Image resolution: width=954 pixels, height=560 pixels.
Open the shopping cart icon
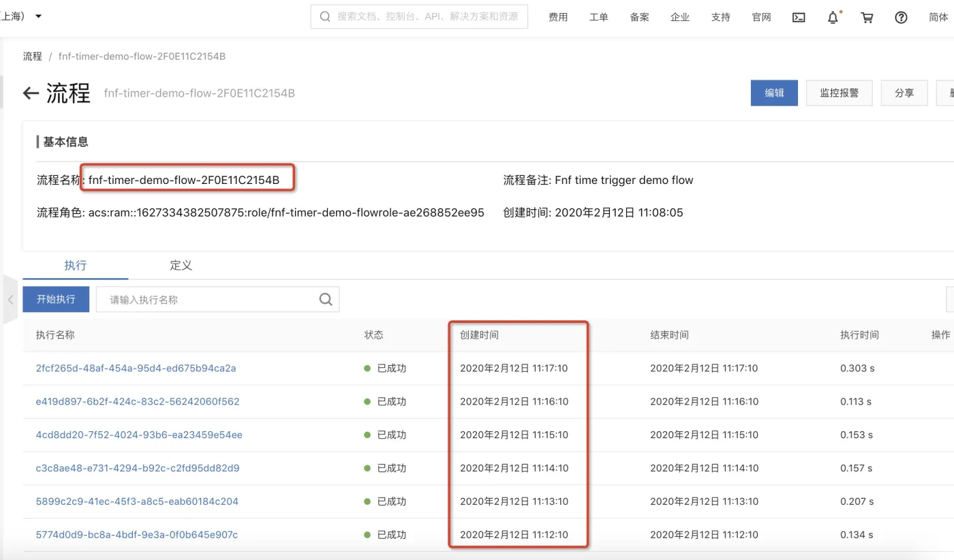coord(867,18)
